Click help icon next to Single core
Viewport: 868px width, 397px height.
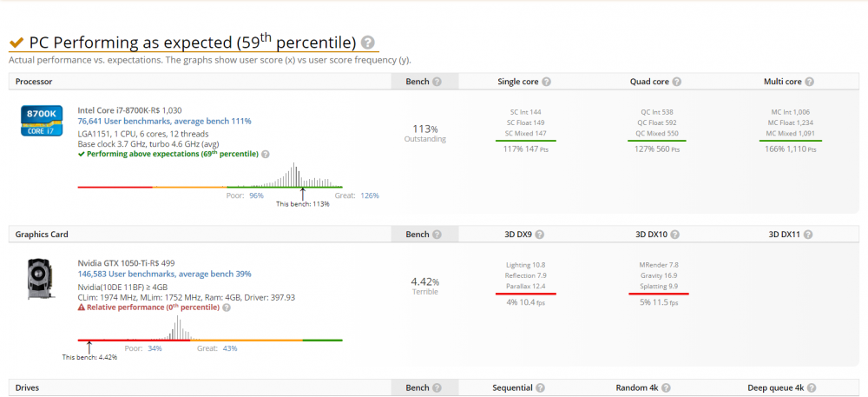[546, 82]
